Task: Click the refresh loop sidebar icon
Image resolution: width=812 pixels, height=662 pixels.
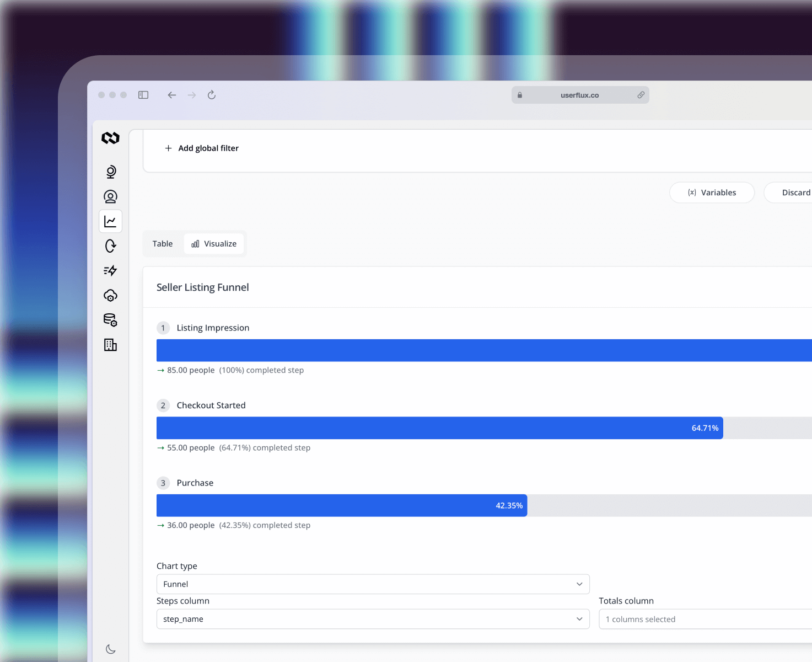Action: tap(110, 246)
